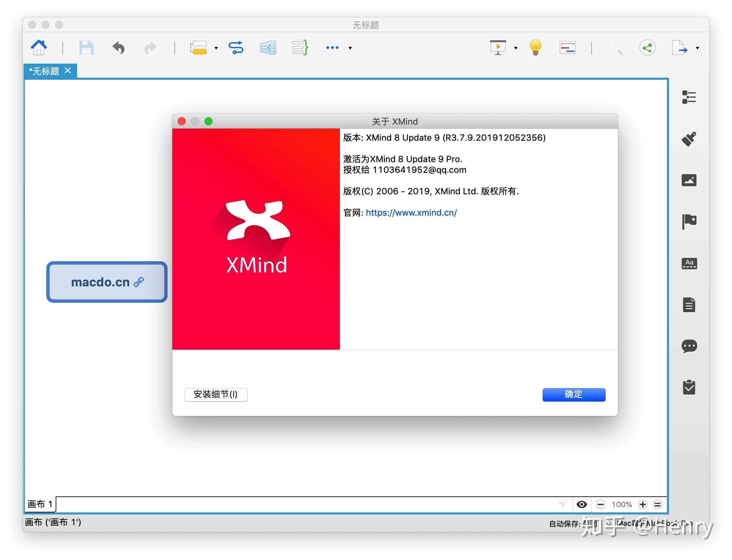
Task: Click the filter funnel icon in status bar
Action: [563, 504]
